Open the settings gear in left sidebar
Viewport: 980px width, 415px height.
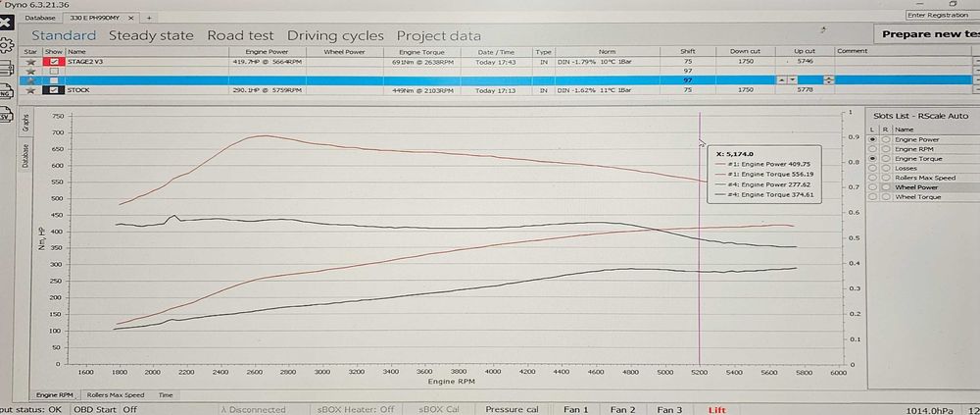[x=6, y=45]
